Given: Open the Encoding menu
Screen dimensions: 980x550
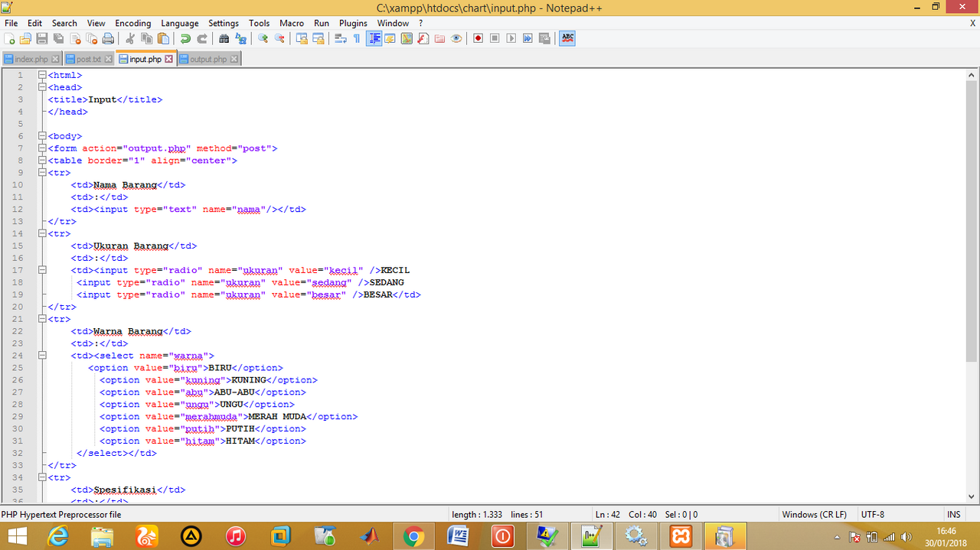Looking at the screenshot, I should [132, 23].
